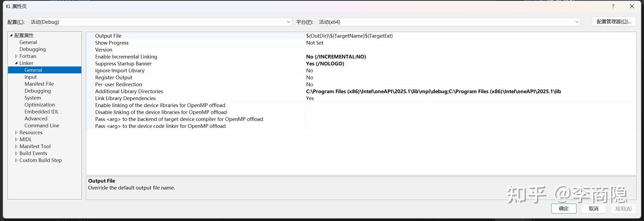Open the Configuration Manager (配置管理器) button
Image resolution: width=644 pixels, height=221 pixels.
pyautogui.click(x=614, y=22)
